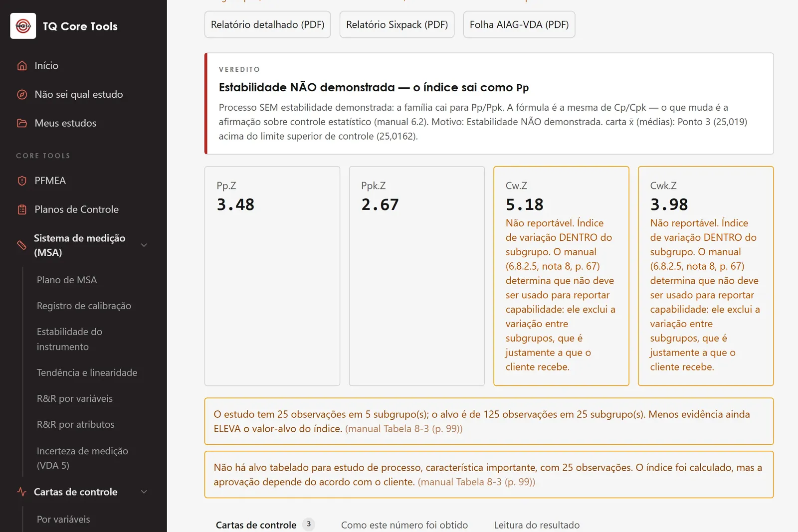The width and height of the screenshot is (798, 532).
Task: Switch to Como este número foi obtido tab
Action: tap(404, 525)
